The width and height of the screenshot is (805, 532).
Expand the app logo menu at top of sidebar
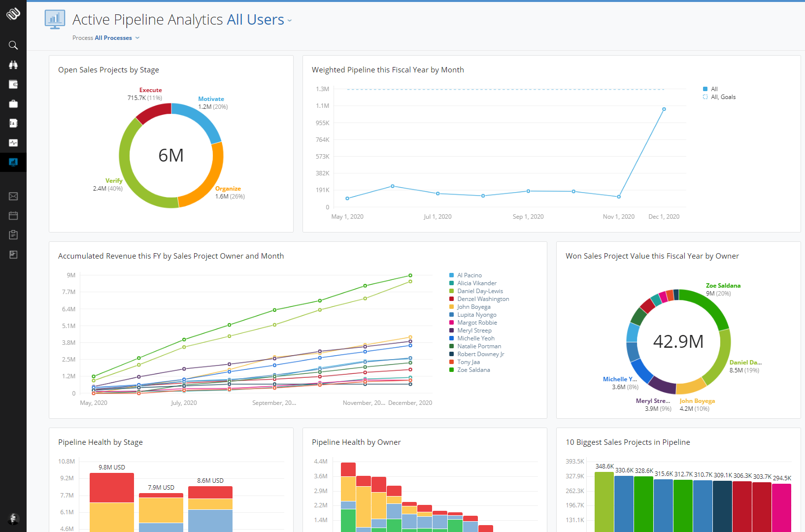point(13,14)
